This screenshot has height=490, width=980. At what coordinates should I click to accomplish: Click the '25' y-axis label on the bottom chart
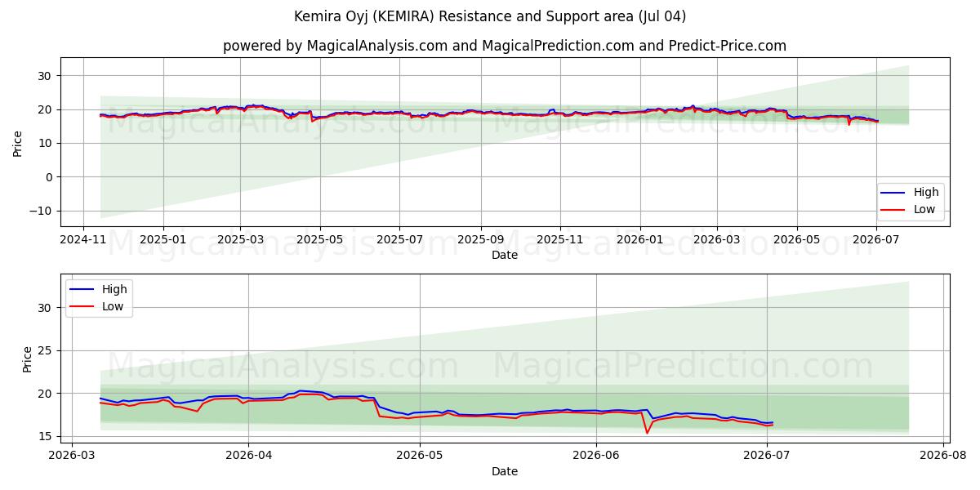click(47, 350)
